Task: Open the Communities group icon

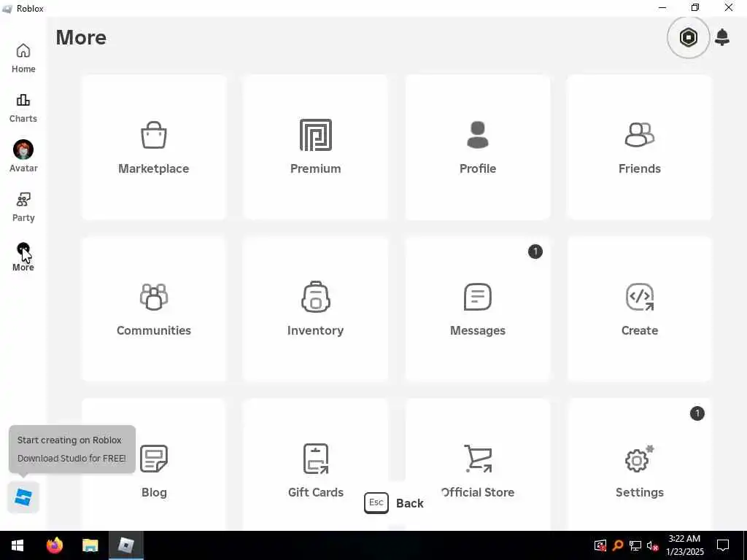Action: tap(153, 297)
